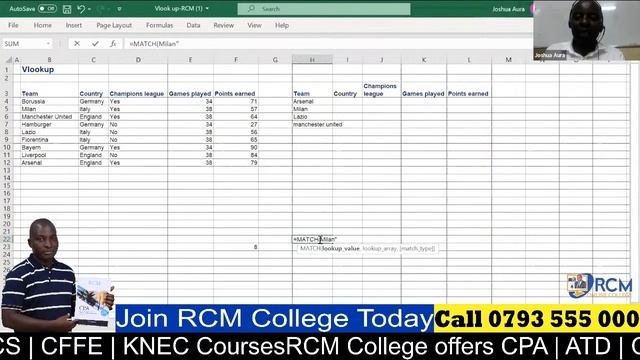Select points value 90 for Bayern
640x360 pixels.
236,147
